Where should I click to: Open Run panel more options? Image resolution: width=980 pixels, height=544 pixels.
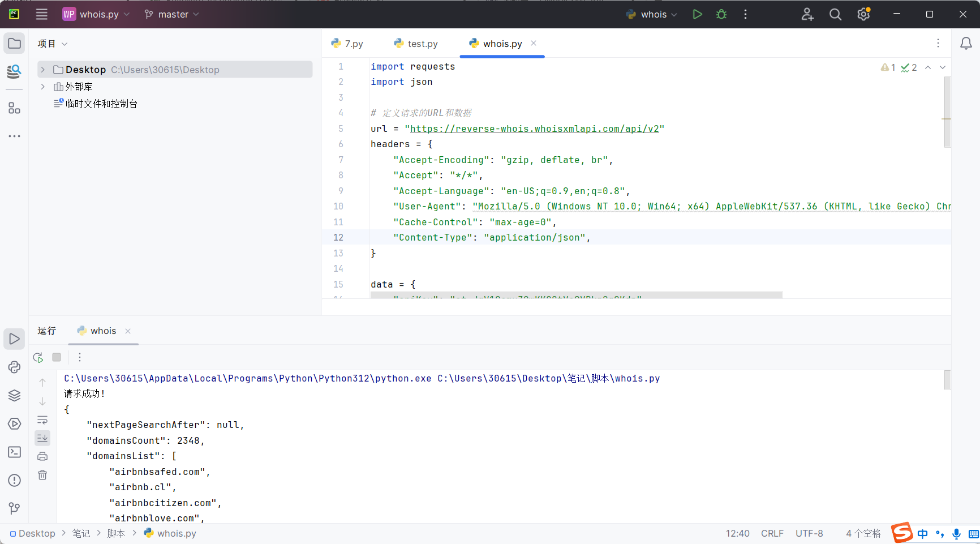pos(80,357)
